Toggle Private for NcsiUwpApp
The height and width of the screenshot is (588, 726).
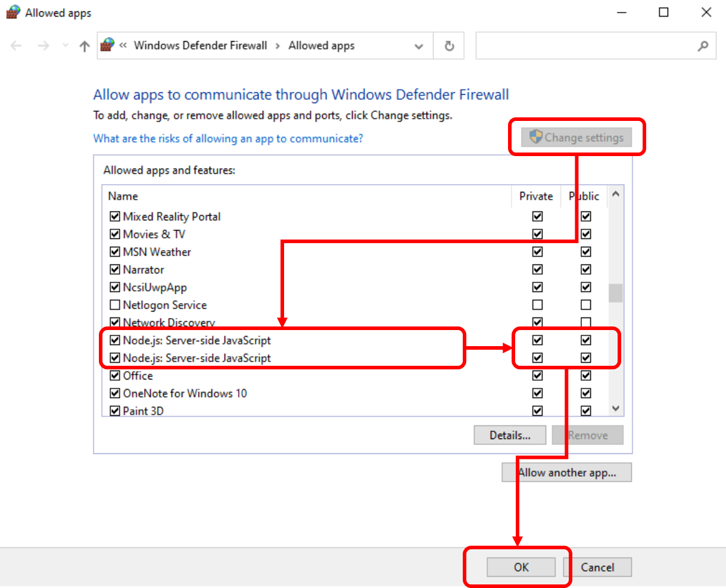(538, 287)
